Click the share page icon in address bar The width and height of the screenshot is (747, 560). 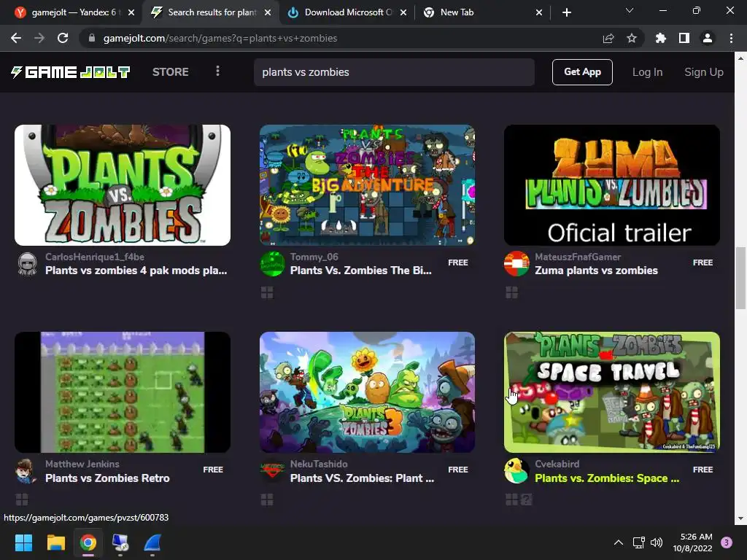pos(608,38)
